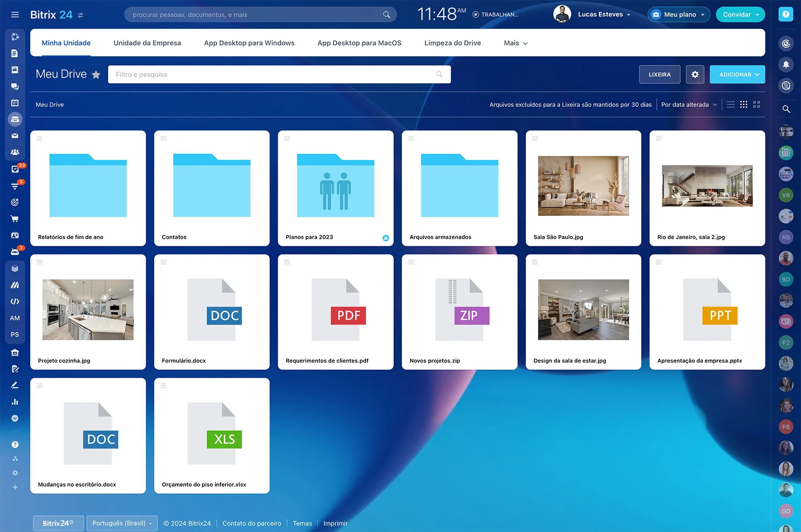Viewport: 801px width, 532px height.
Task: Click the LIXEIRA button
Action: point(659,74)
